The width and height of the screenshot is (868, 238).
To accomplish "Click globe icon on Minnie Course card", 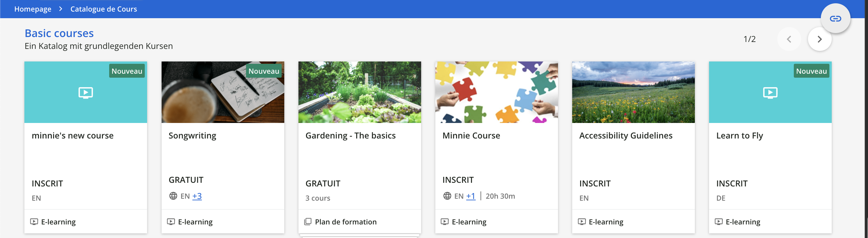I will 447,196.
